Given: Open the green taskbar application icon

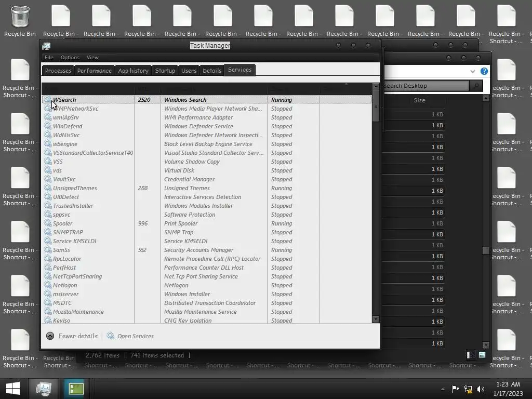Looking at the screenshot, I should click(x=76, y=389).
